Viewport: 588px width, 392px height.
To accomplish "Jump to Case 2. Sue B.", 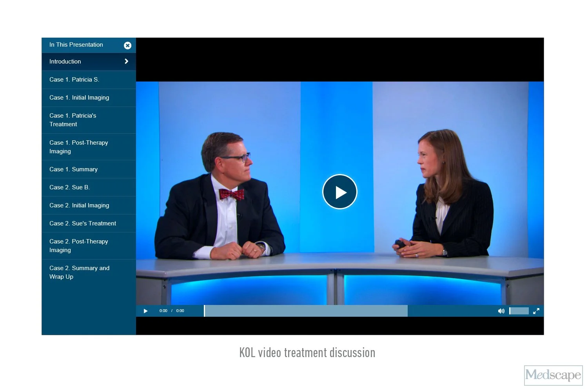I will [89, 187].
